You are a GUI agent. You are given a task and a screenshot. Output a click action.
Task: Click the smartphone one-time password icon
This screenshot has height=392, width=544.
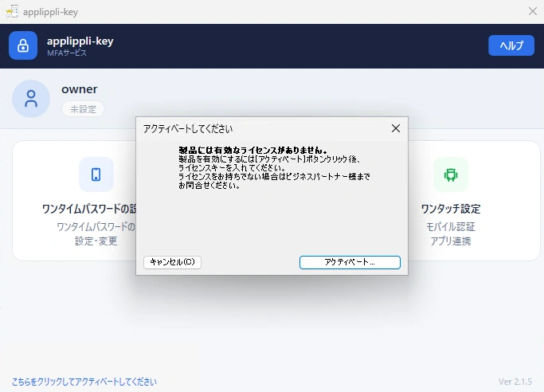[x=96, y=174]
